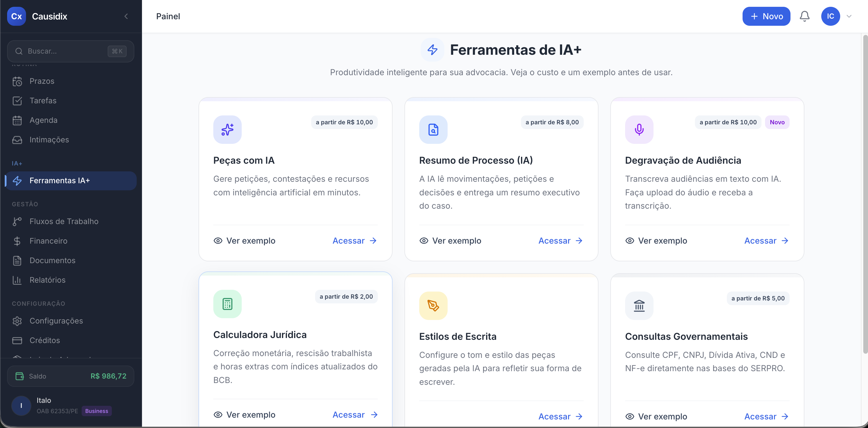Click the Business plan badge
The width and height of the screenshot is (868, 428).
[97, 411]
